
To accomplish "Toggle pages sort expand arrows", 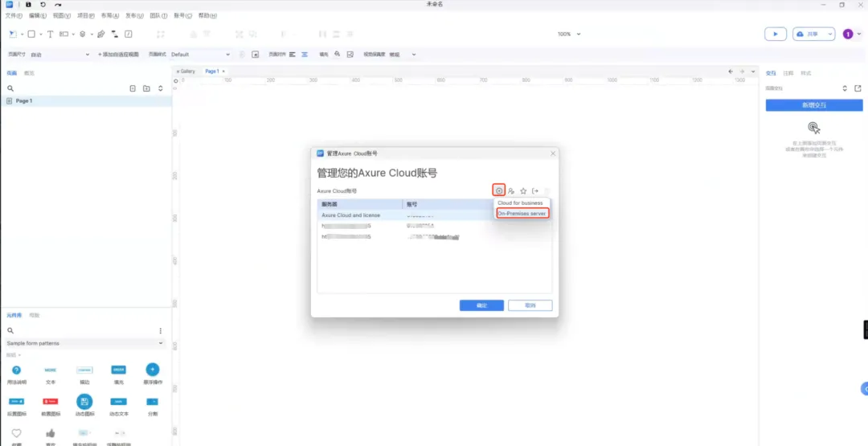I will [161, 88].
